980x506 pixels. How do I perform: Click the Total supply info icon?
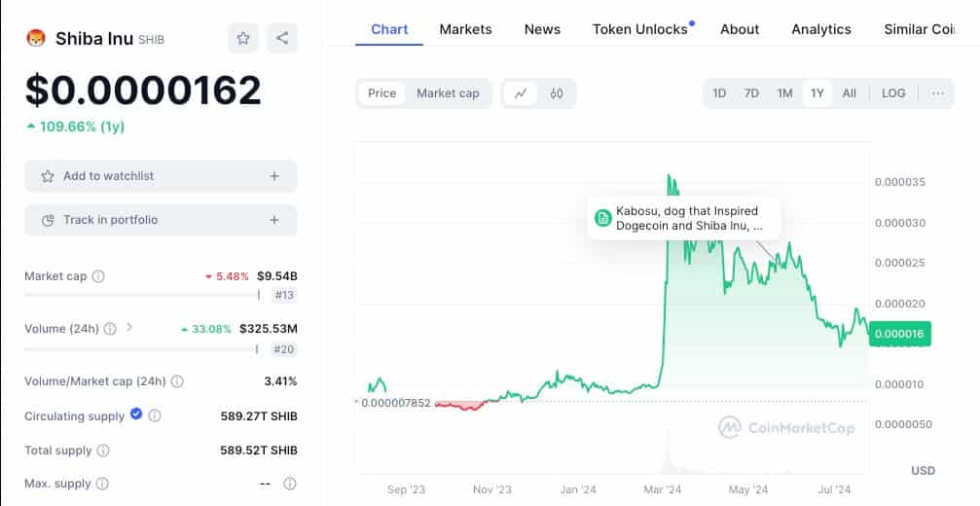coord(103,451)
